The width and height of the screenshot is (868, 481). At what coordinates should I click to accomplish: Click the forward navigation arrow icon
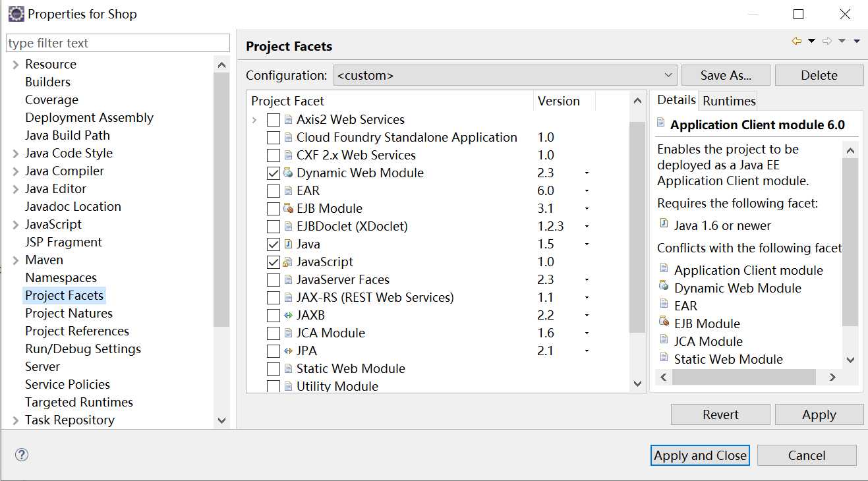(x=826, y=41)
